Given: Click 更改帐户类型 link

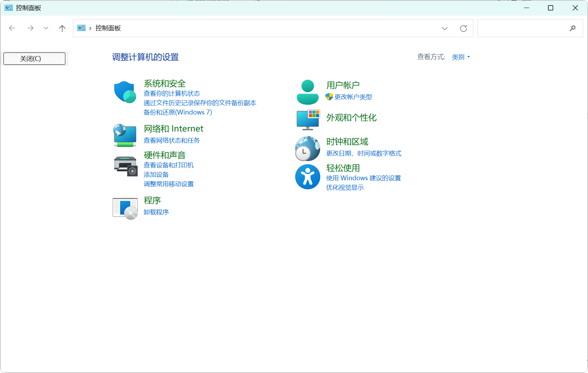Looking at the screenshot, I should (x=353, y=97).
